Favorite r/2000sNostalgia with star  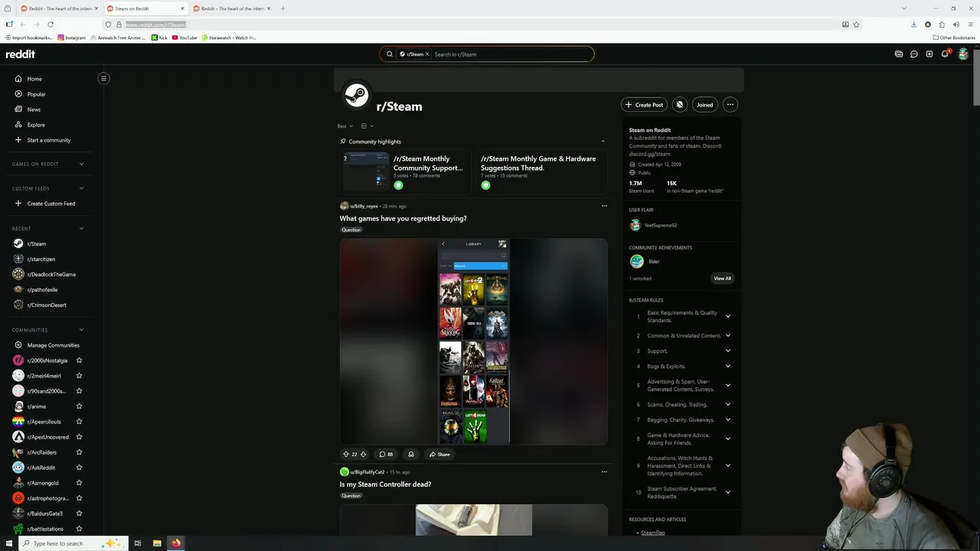[x=79, y=360]
